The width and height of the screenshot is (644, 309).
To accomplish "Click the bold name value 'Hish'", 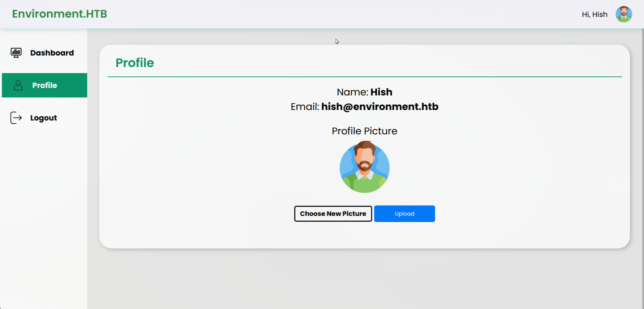I will [x=381, y=92].
